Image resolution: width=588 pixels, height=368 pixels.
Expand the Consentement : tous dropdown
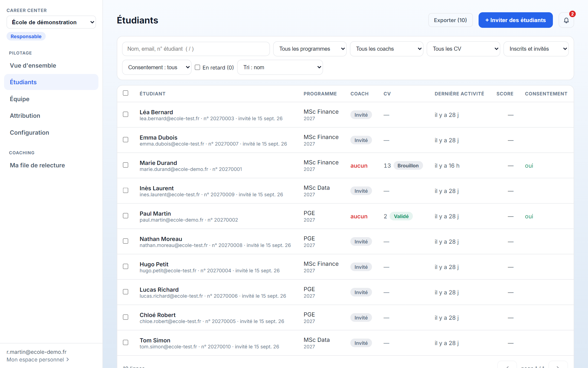pos(157,67)
